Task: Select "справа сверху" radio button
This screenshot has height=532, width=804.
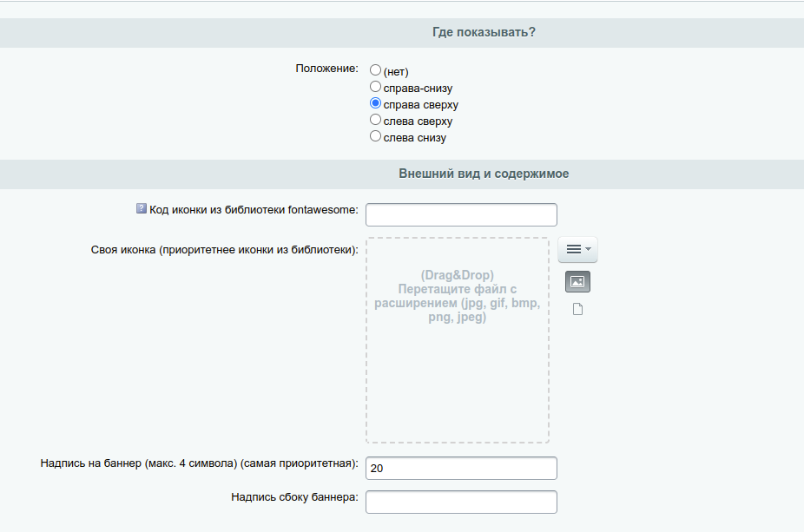Action: coord(375,103)
